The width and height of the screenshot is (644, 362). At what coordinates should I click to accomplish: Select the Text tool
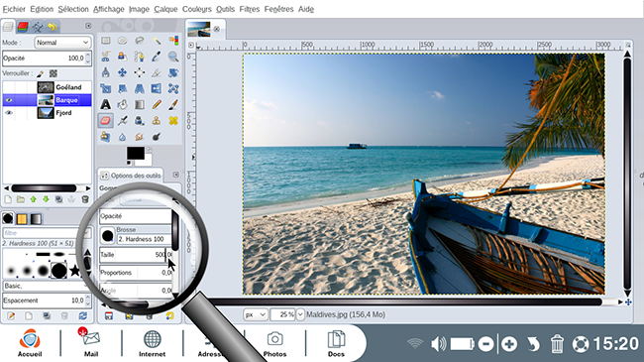pos(106,104)
